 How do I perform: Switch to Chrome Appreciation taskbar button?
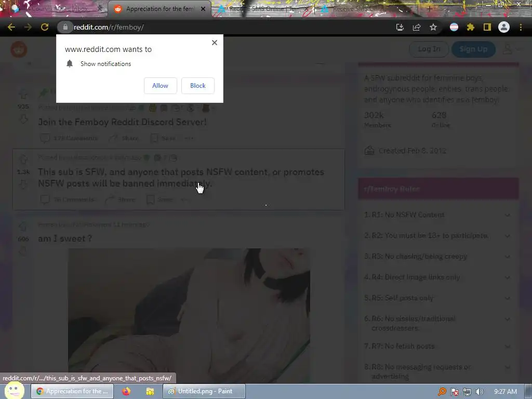(72, 391)
